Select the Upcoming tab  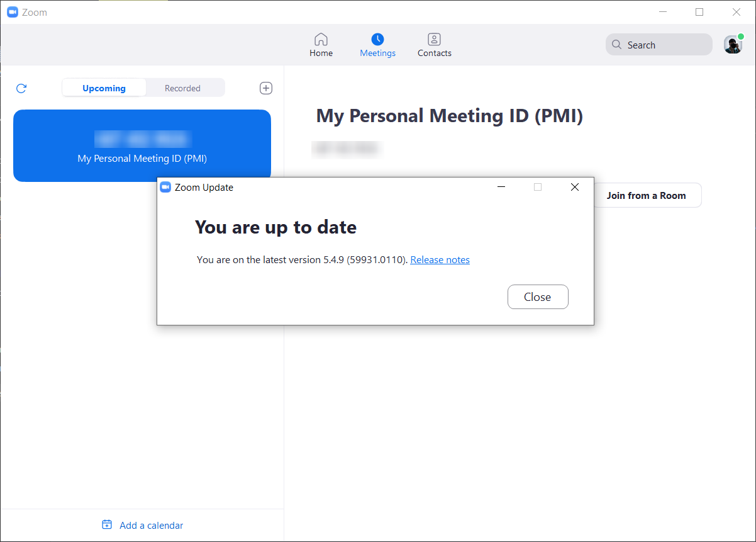[104, 88]
